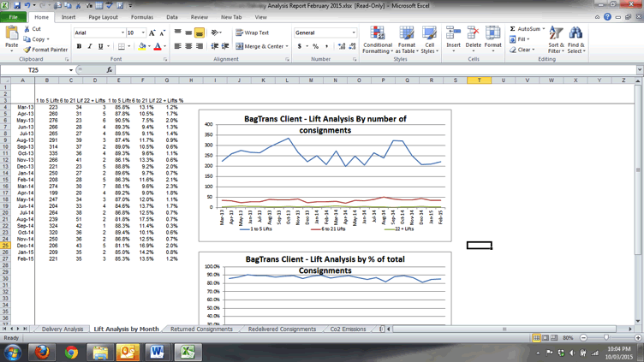Open the font name Arial dropdown
644x362 pixels.
(x=122, y=33)
